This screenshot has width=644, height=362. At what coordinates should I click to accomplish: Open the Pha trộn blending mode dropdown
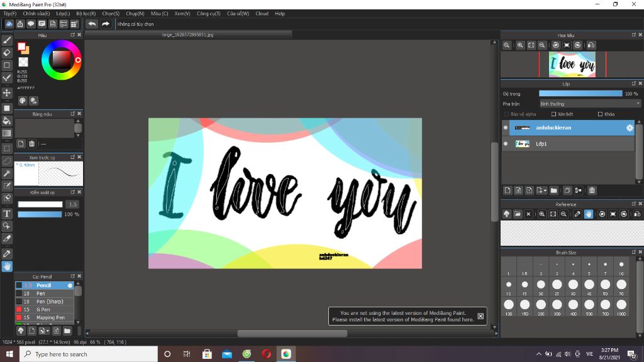pos(590,104)
